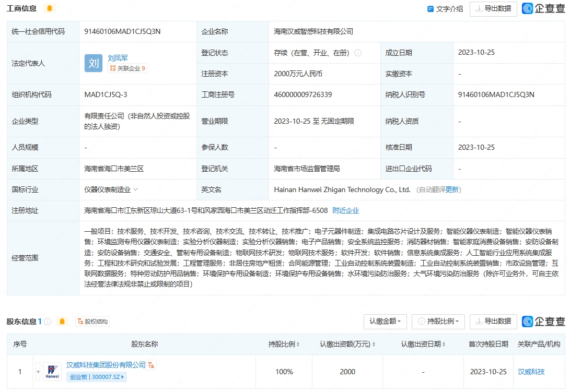Expand shareholder row 1 plus icon
This screenshot has height=392, width=570.
(38, 372)
